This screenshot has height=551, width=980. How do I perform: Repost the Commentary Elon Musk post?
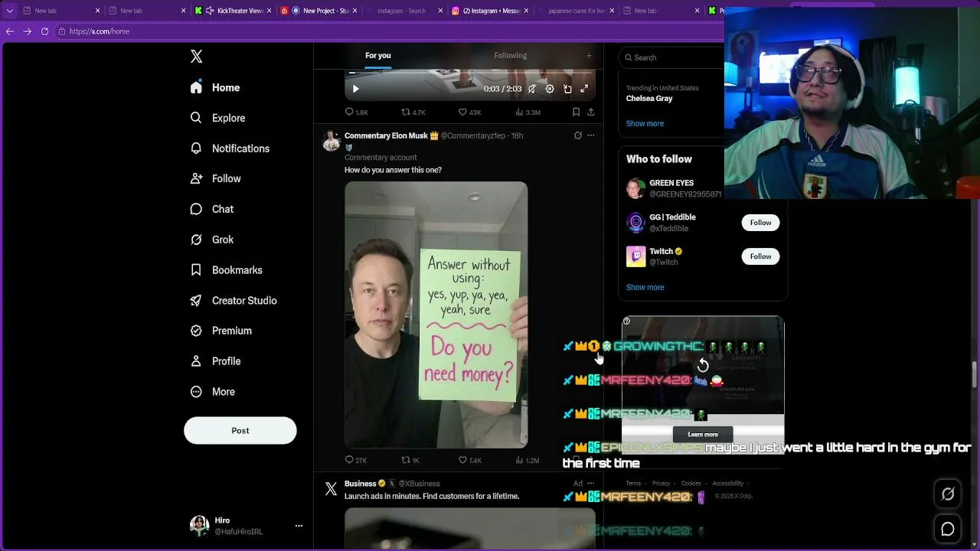click(410, 460)
